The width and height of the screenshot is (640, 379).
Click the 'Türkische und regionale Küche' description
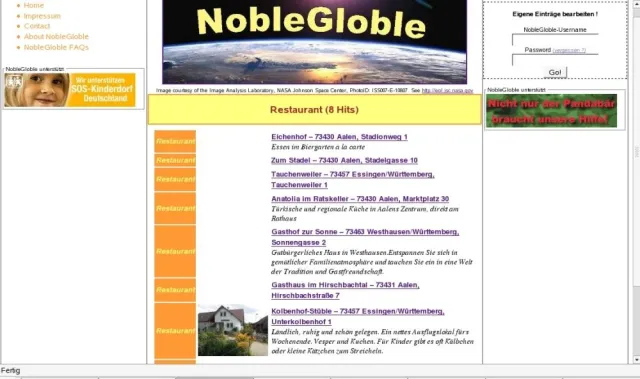point(365,214)
